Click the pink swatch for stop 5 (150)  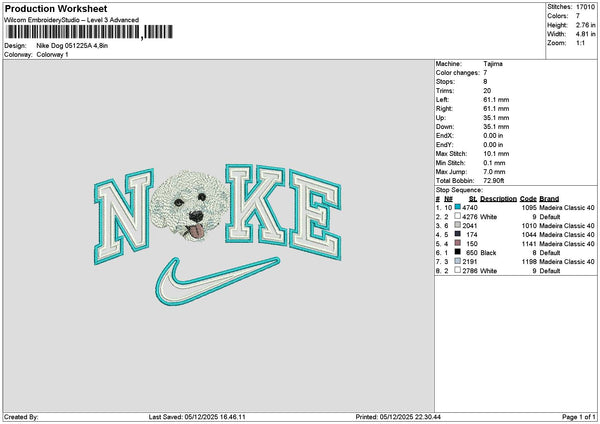[x=458, y=243]
